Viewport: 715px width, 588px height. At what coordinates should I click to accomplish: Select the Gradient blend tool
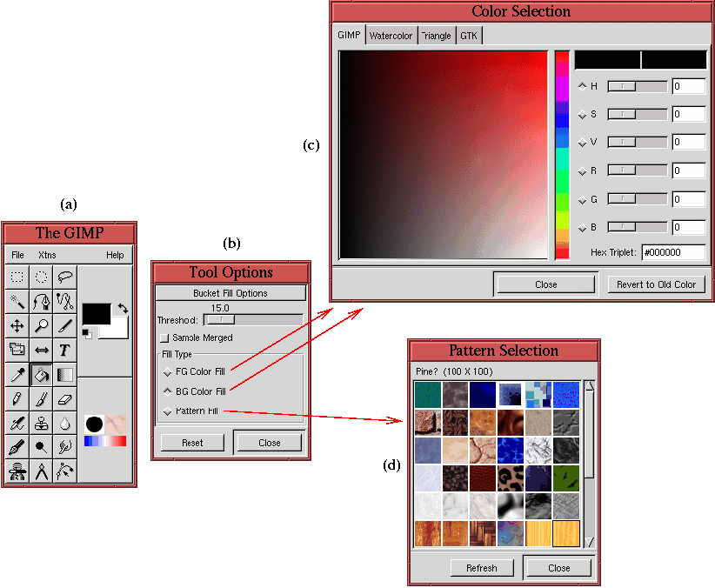point(65,375)
